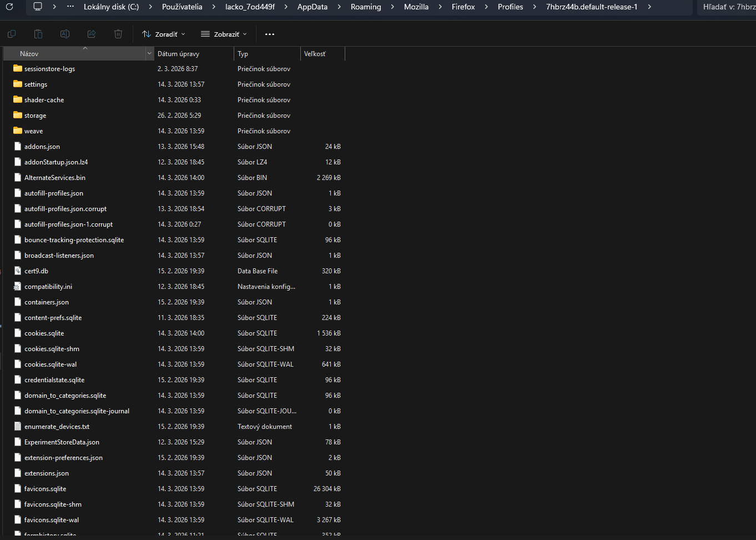Click the Delete trash icon in the toolbar
This screenshot has height=540, width=756.
118,34
